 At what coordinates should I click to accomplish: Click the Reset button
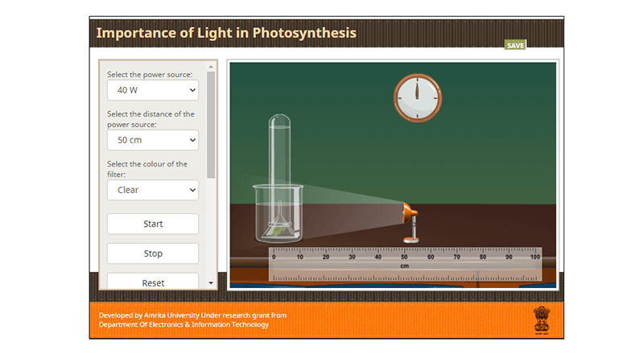click(152, 282)
